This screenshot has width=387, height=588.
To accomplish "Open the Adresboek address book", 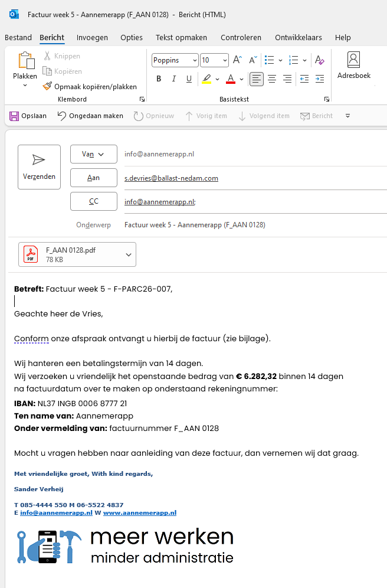I will pos(353,66).
